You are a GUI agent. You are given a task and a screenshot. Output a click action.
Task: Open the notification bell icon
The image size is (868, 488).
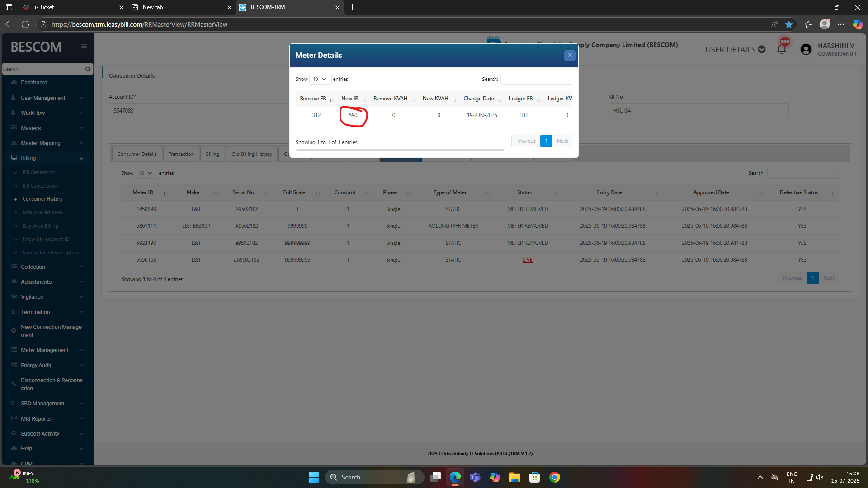point(782,49)
